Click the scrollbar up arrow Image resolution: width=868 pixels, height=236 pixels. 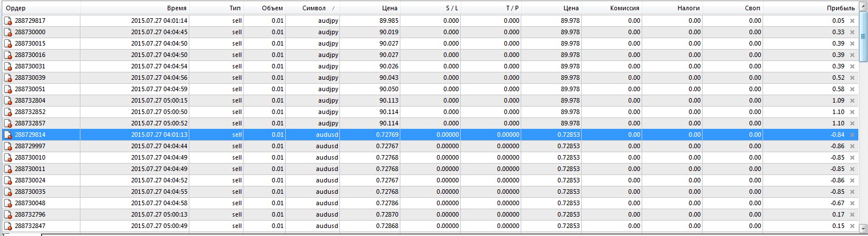[863, 7]
